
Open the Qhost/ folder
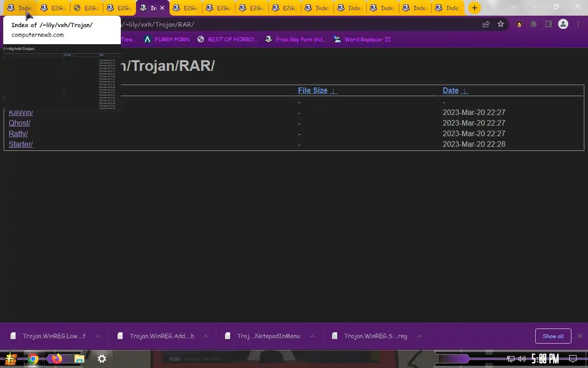(x=19, y=123)
